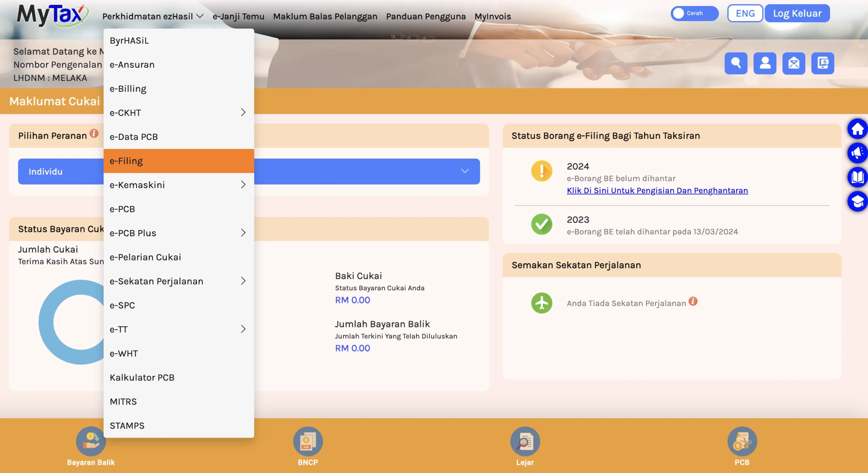Click the search magnifier icon
Image resolution: width=868 pixels, height=473 pixels.
[736, 63]
